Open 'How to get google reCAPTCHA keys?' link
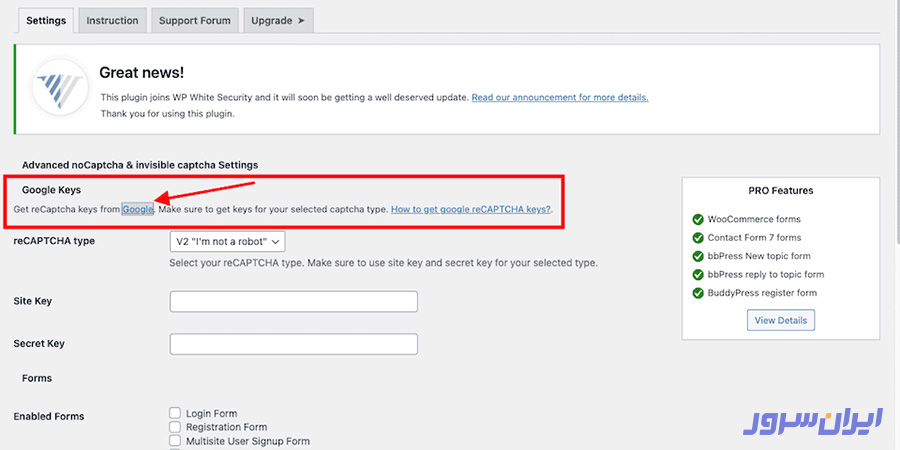Screen dimensions: 900x450 [x=470, y=209]
